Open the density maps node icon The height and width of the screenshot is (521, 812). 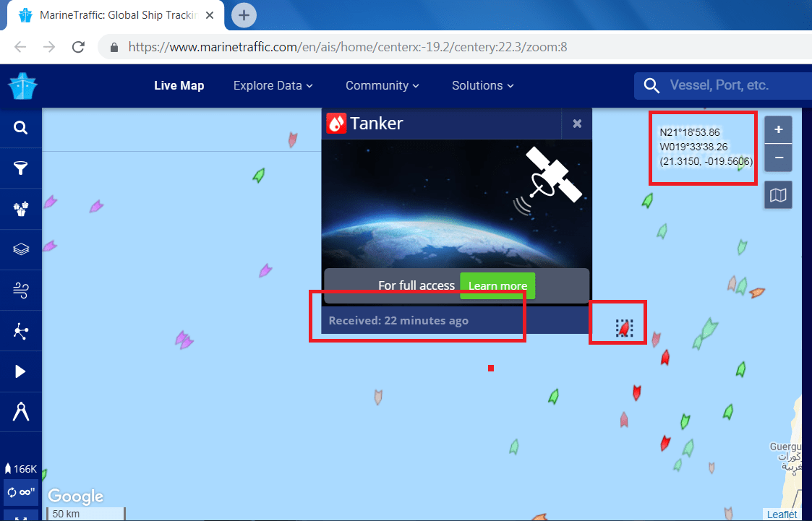click(x=21, y=331)
